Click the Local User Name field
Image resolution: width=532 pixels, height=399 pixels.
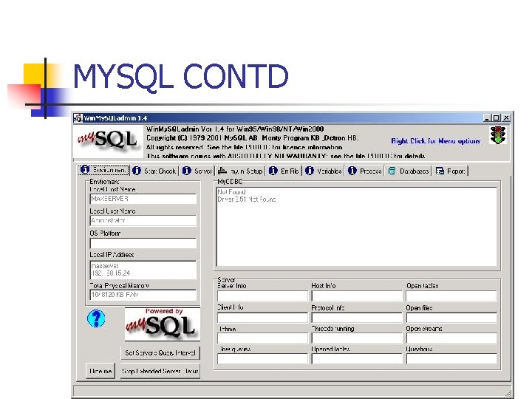(x=143, y=220)
